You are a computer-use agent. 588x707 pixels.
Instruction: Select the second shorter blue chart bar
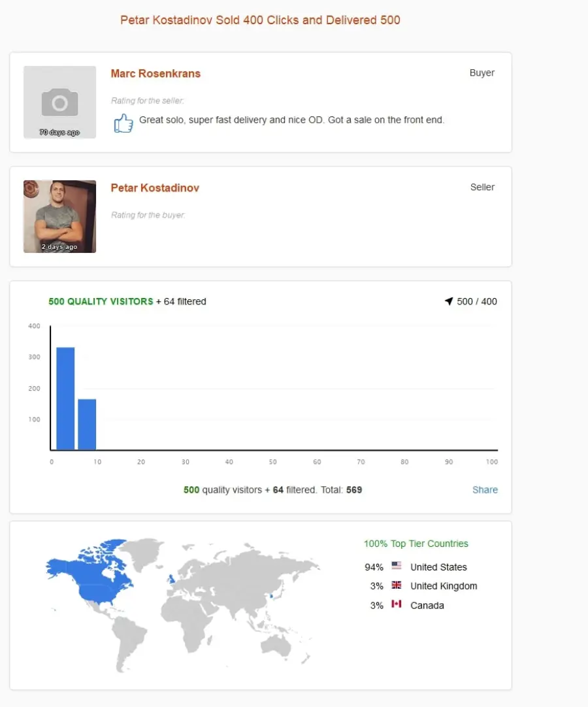pos(87,424)
